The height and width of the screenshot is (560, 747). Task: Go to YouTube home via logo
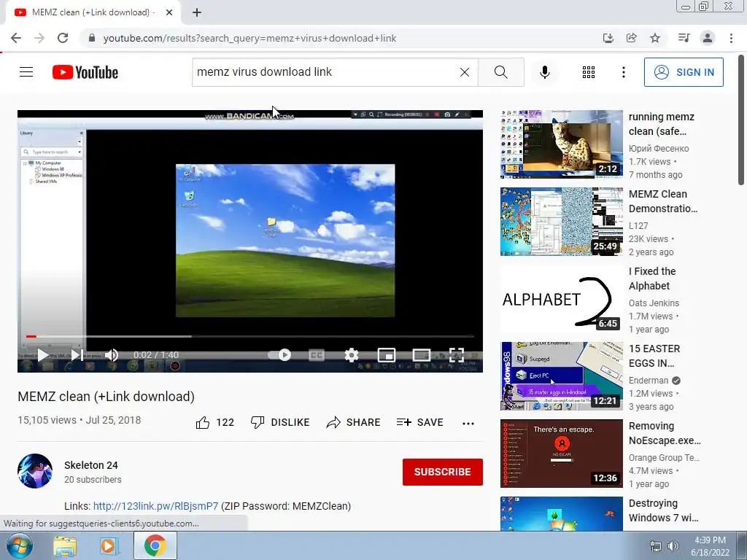pos(85,72)
